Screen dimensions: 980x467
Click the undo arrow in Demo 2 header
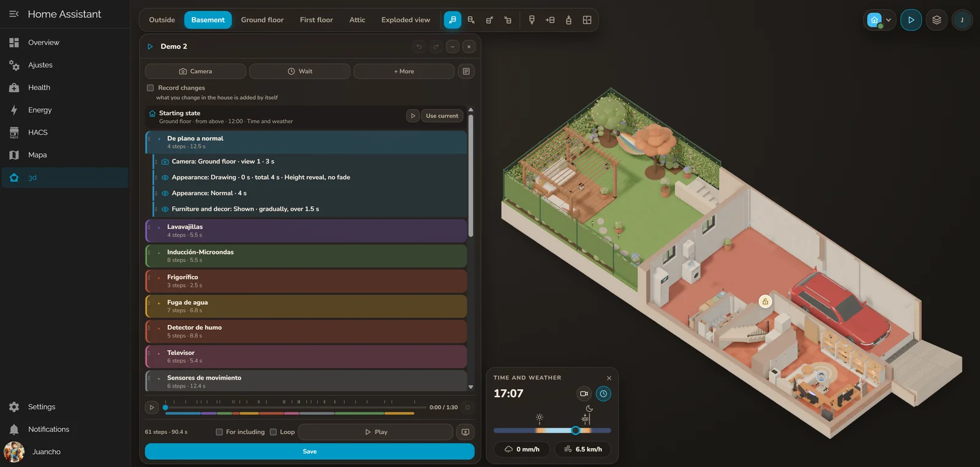419,47
